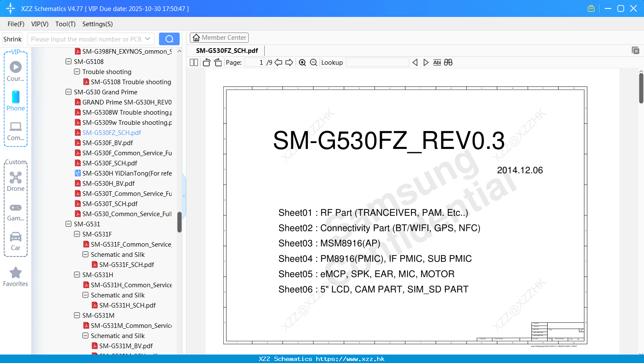
Task: Rotate page counterclockwise icon
Action: (206, 62)
